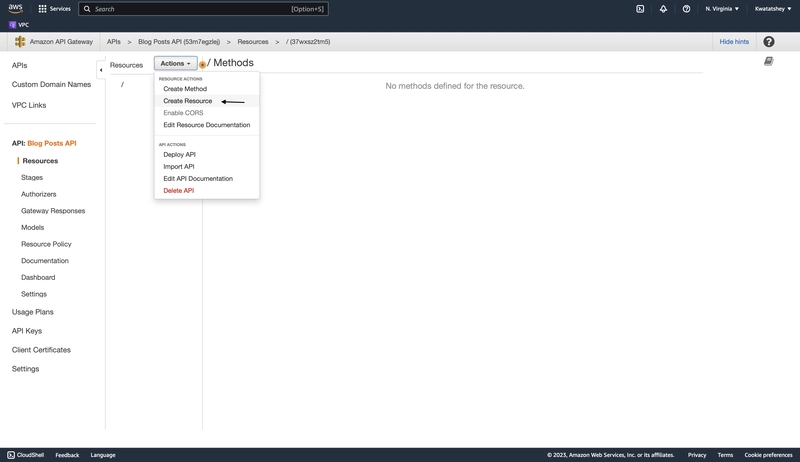Viewport: 800px width, 462px height.
Task: Choose Create Method from Actions menu
Action: (185, 89)
